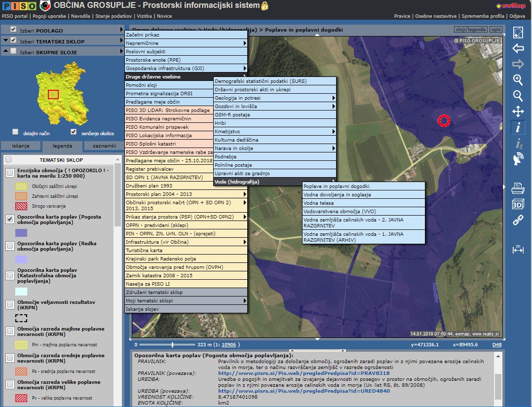
Task: Open the 3D view tool
Action: tap(518, 204)
